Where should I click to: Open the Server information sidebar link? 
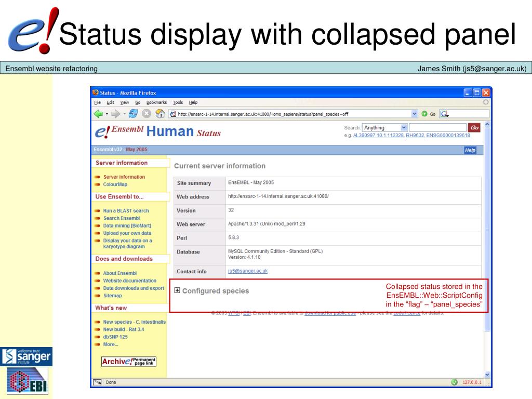(x=124, y=177)
